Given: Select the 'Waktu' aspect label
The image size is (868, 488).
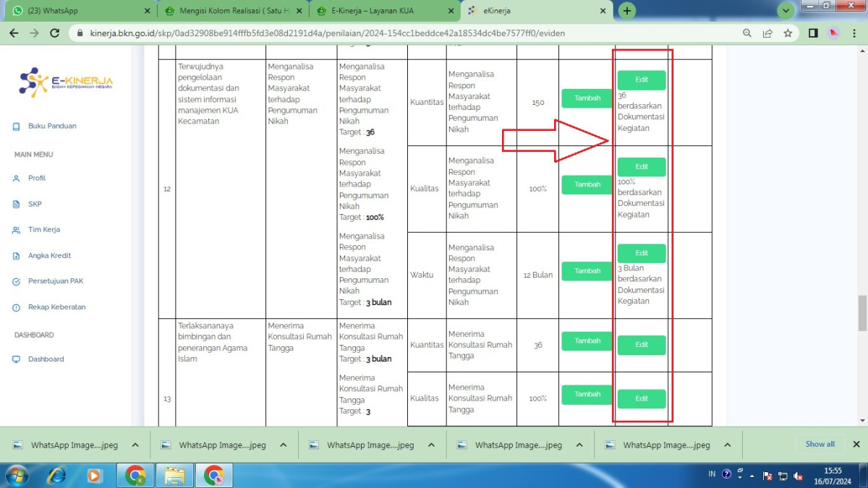Looking at the screenshot, I should point(422,275).
